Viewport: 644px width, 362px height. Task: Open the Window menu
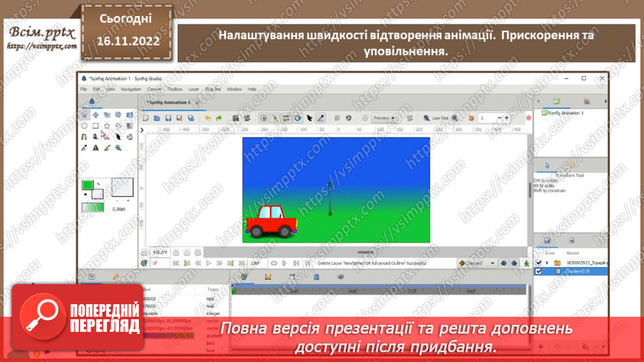coord(234,89)
